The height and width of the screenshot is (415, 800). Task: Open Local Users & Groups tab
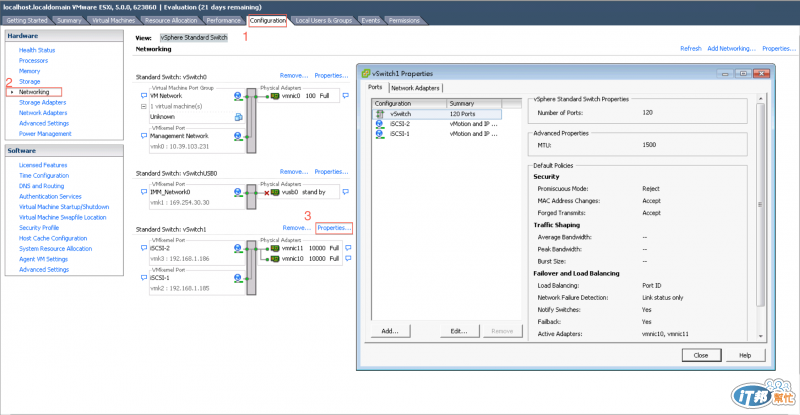pyautogui.click(x=323, y=20)
